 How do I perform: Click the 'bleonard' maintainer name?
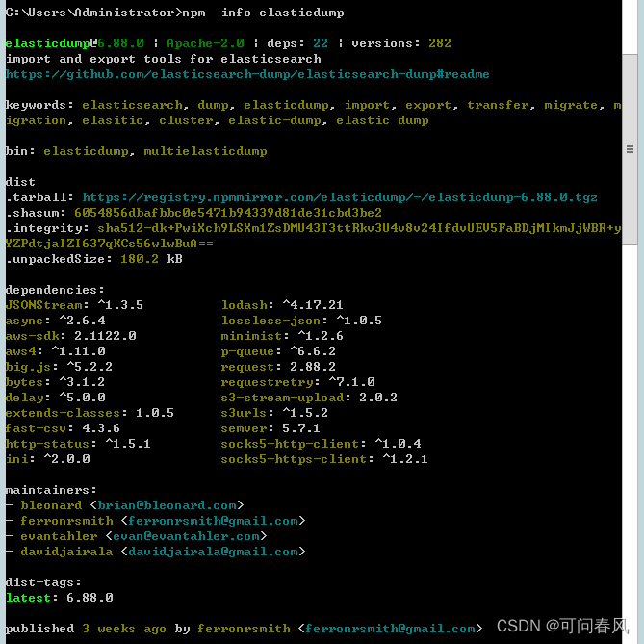pyautogui.click(x=51, y=505)
